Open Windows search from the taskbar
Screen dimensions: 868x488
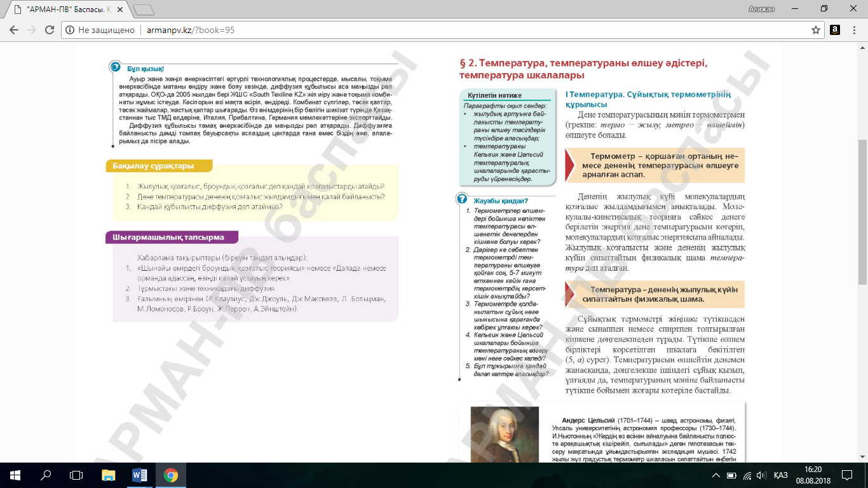click(46, 475)
